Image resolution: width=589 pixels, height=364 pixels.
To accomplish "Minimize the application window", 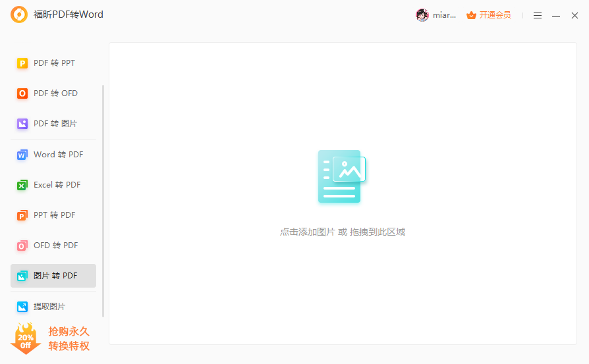I will [556, 15].
